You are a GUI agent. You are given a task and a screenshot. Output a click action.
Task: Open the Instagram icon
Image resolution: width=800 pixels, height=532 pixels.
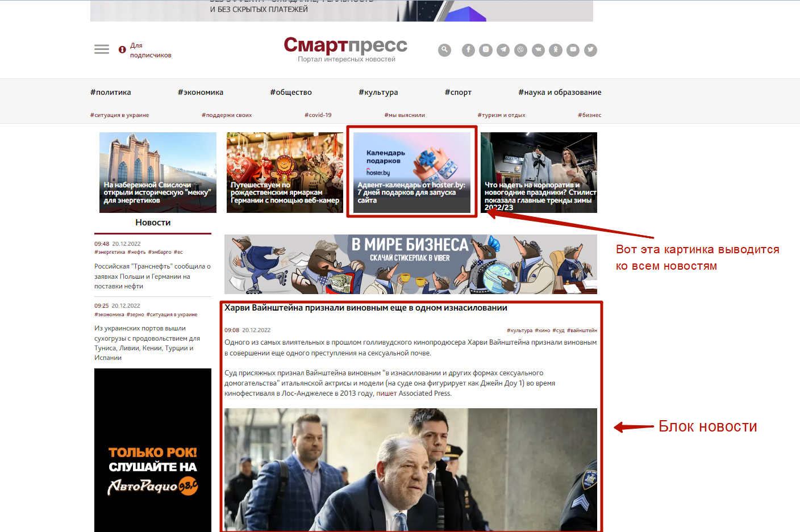[486, 50]
